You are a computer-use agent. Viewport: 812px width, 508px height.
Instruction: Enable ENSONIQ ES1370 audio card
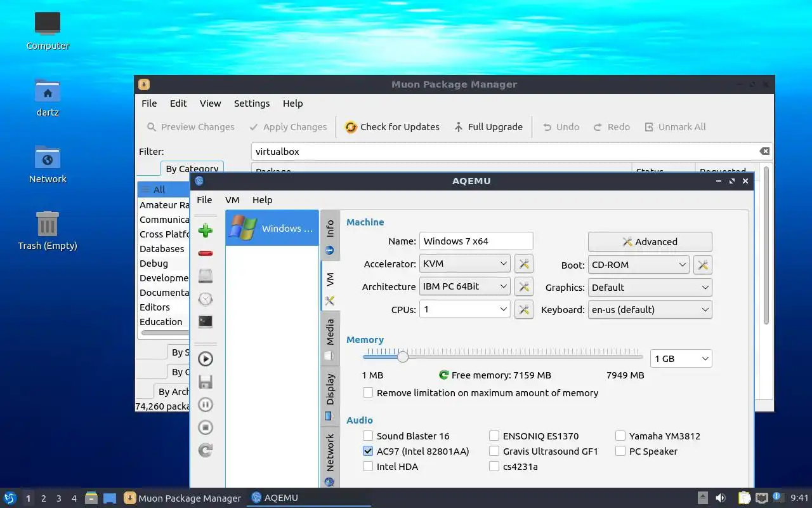(494, 436)
